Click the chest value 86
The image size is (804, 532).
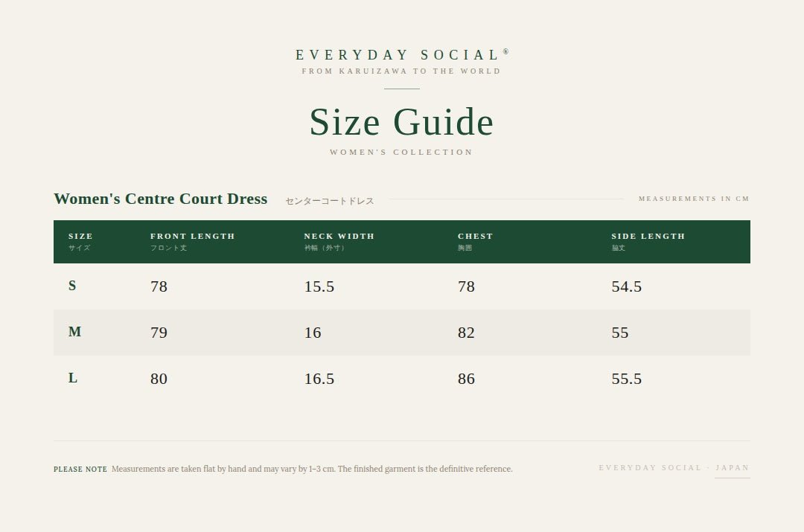[466, 379]
